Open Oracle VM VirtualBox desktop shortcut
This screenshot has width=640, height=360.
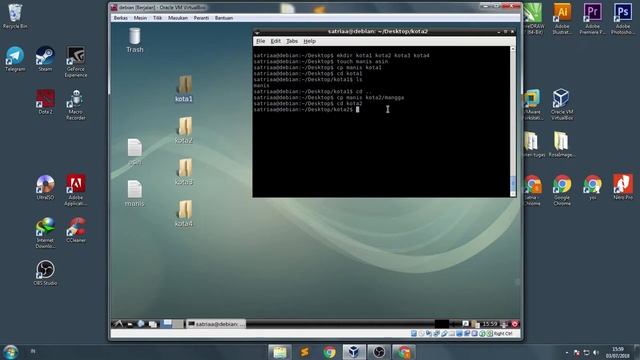(562, 104)
